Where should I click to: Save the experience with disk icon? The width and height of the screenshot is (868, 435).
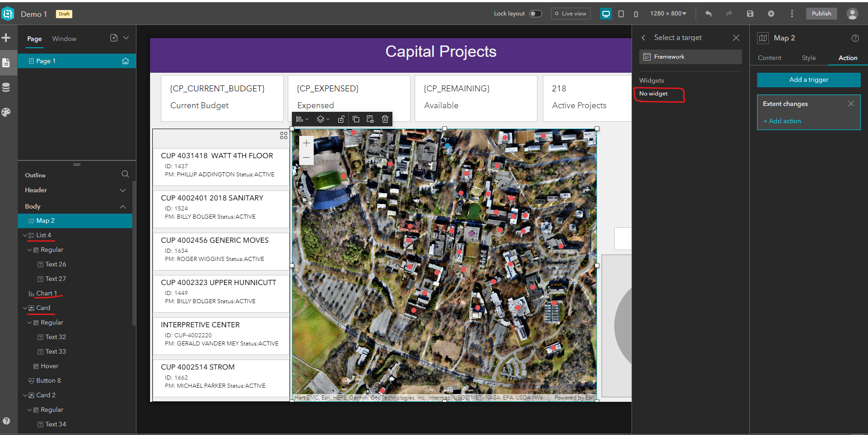[750, 14]
